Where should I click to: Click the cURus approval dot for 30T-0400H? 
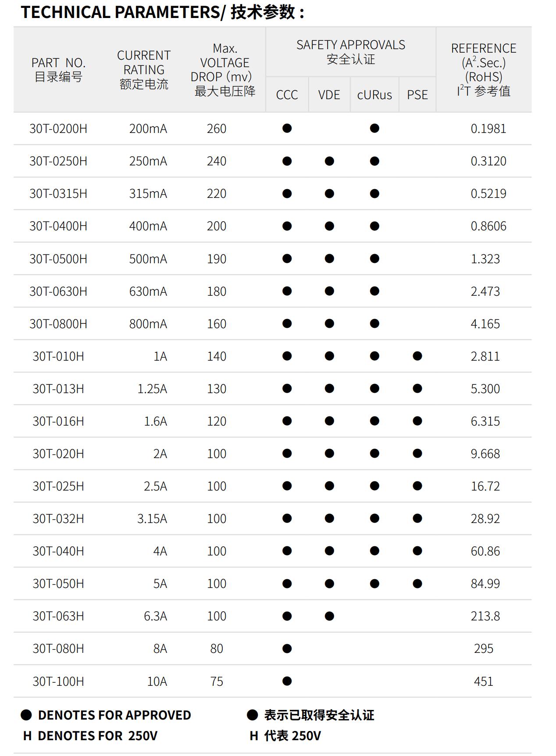(x=374, y=226)
